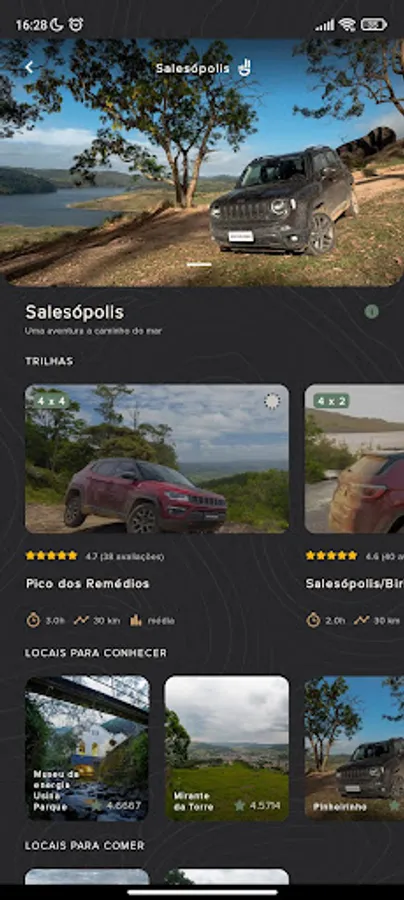
Task: Tap the carousel page indicator on header photo
Action: (x=199, y=265)
